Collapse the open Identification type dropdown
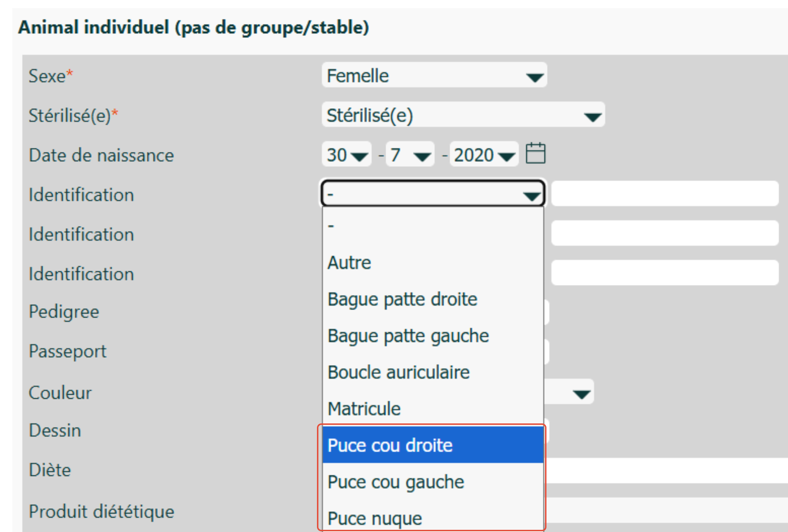788x532 pixels. tap(432, 194)
